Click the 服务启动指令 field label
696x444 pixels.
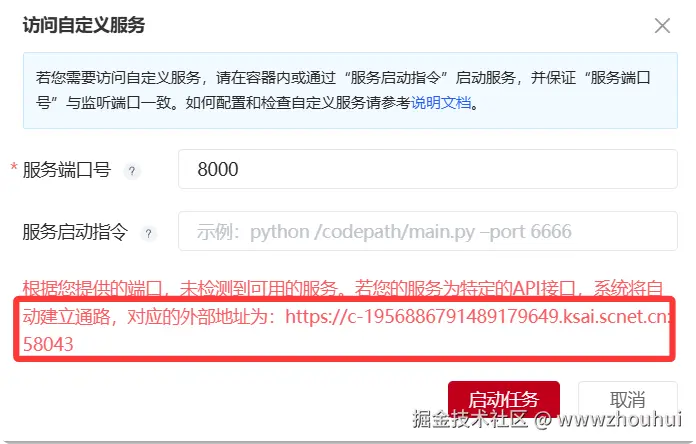click(x=75, y=232)
